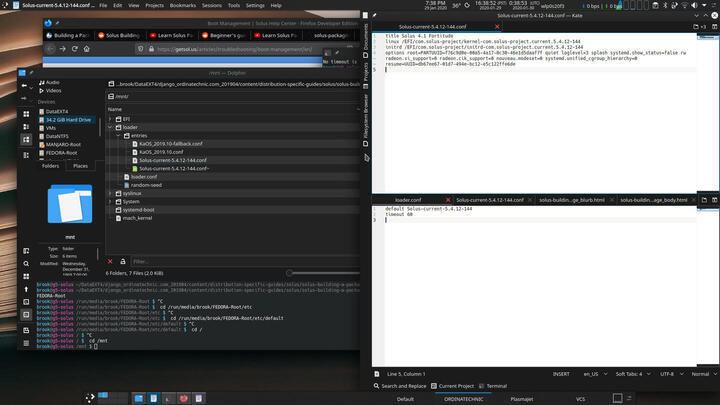Expand the System folder
Viewport: 720px width, 405px height.
pos(110,202)
